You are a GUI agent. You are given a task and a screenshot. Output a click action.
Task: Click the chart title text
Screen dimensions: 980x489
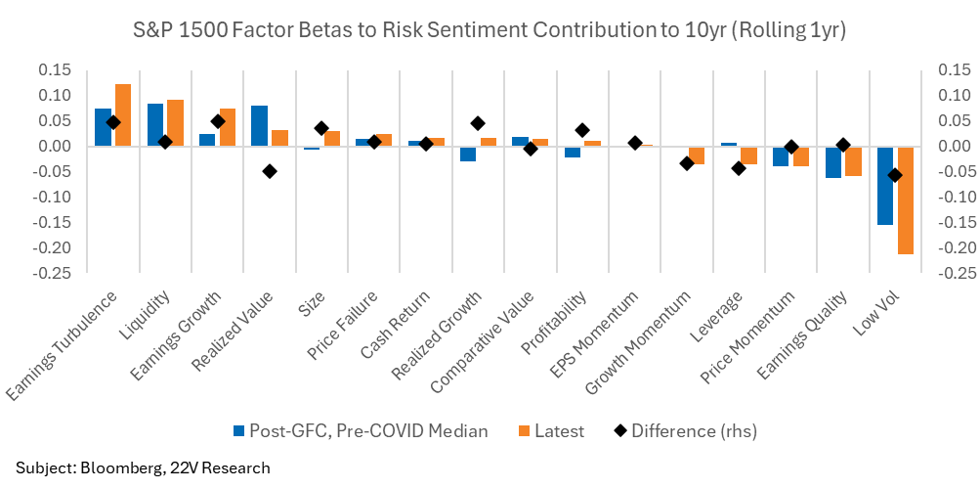tap(490, 30)
